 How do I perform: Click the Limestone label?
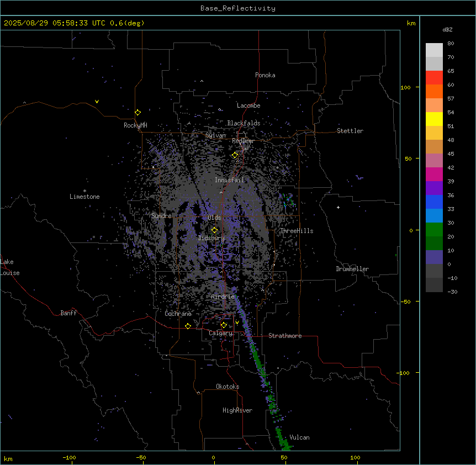(x=84, y=197)
